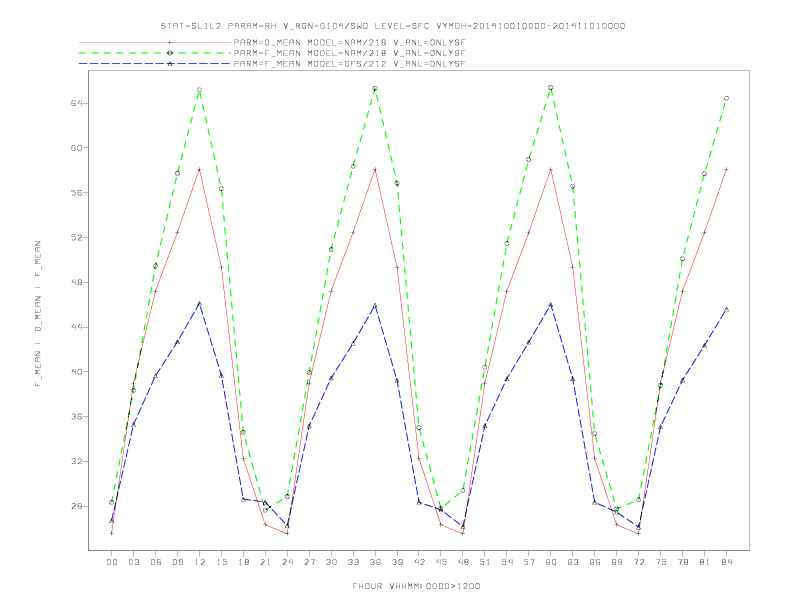Click the blue triangle marker in the legend
792x612 pixels.
pos(170,64)
